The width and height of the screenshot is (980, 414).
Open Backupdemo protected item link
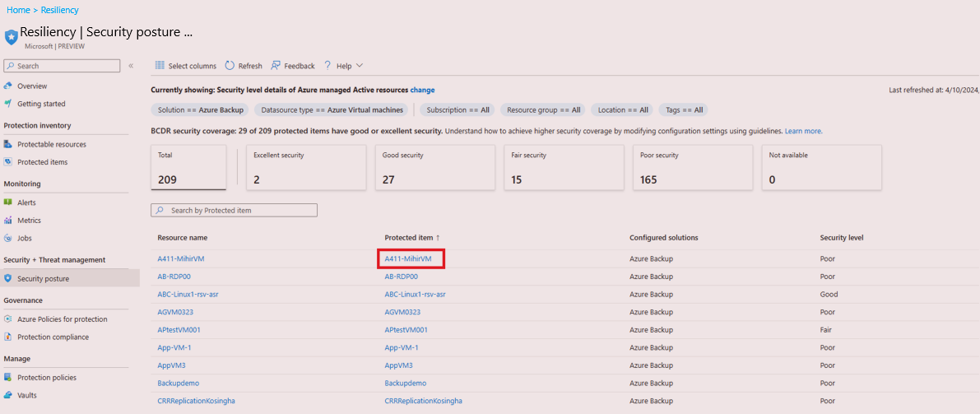405,383
